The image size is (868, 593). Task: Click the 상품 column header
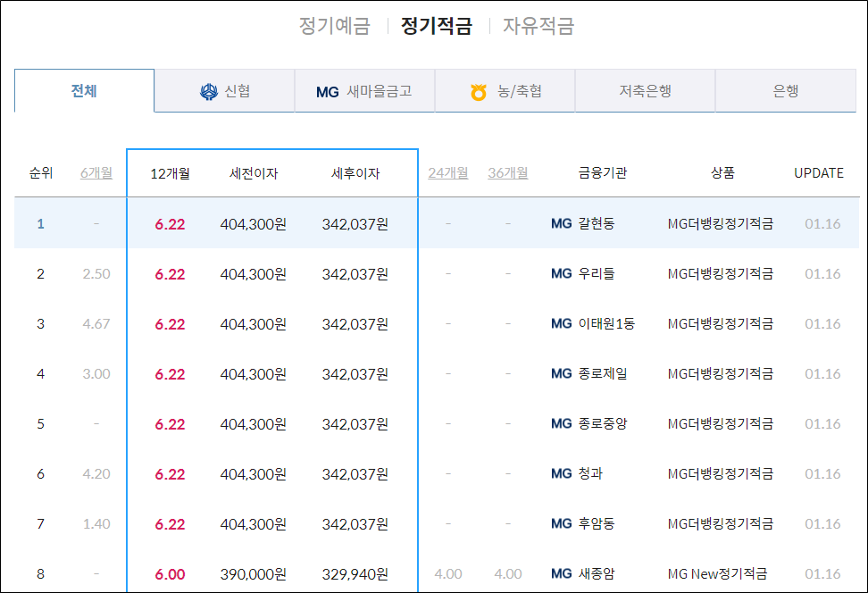coord(722,172)
